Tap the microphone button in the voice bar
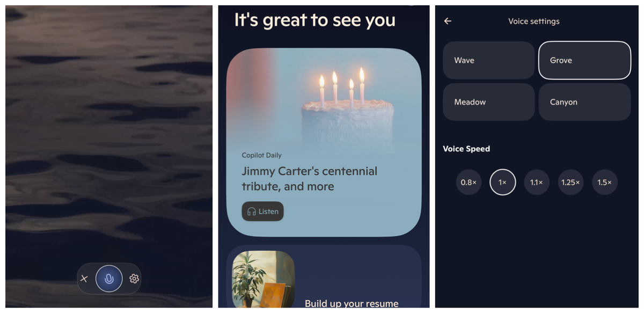Image resolution: width=644 pixels, height=313 pixels. point(109,279)
